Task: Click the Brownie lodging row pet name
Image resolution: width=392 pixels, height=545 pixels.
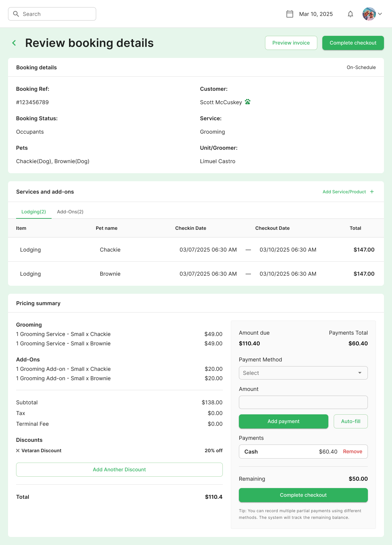Action: click(x=110, y=274)
